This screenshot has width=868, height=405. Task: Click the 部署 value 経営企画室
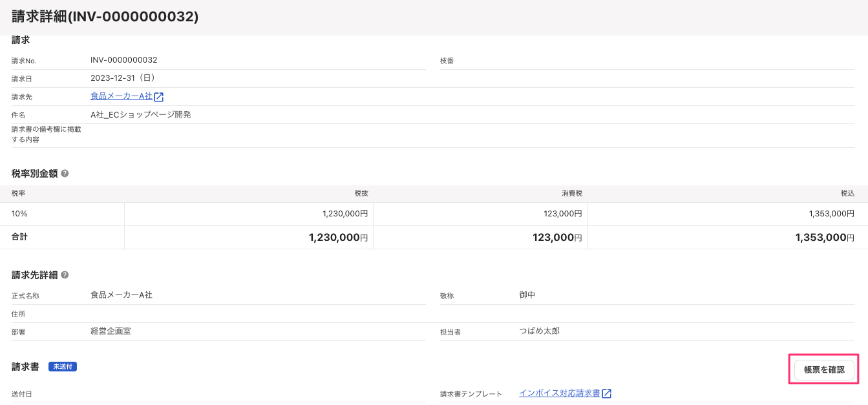tap(111, 331)
